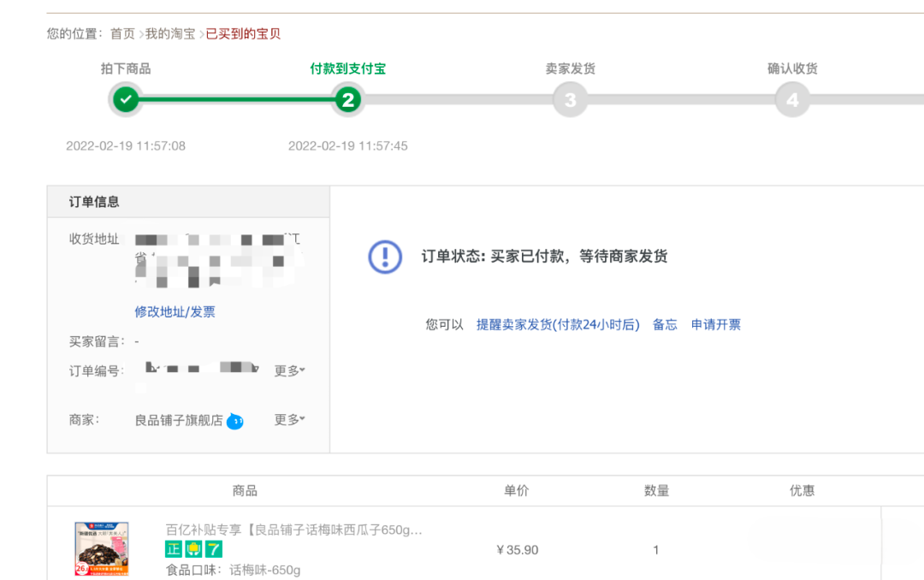Click 订单信息 panel header

click(x=188, y=202)
